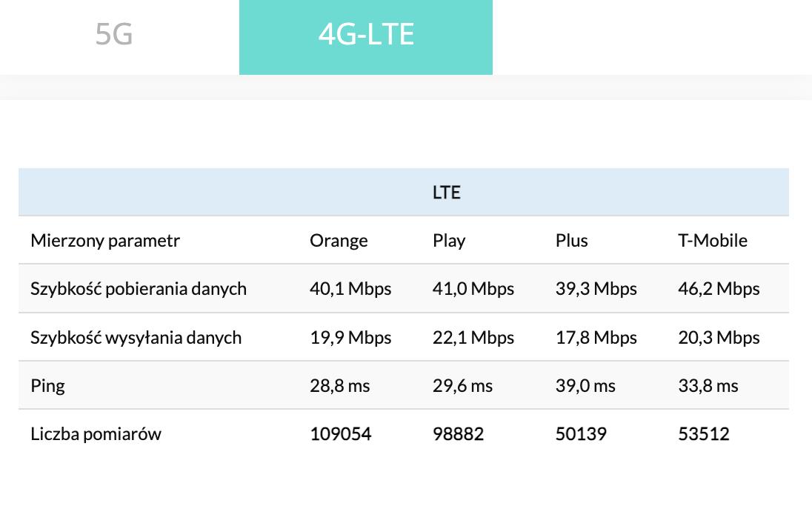Click Play upload speed 22,1 Mbps
Screen dimensions: 812x526
pos(473,338)
